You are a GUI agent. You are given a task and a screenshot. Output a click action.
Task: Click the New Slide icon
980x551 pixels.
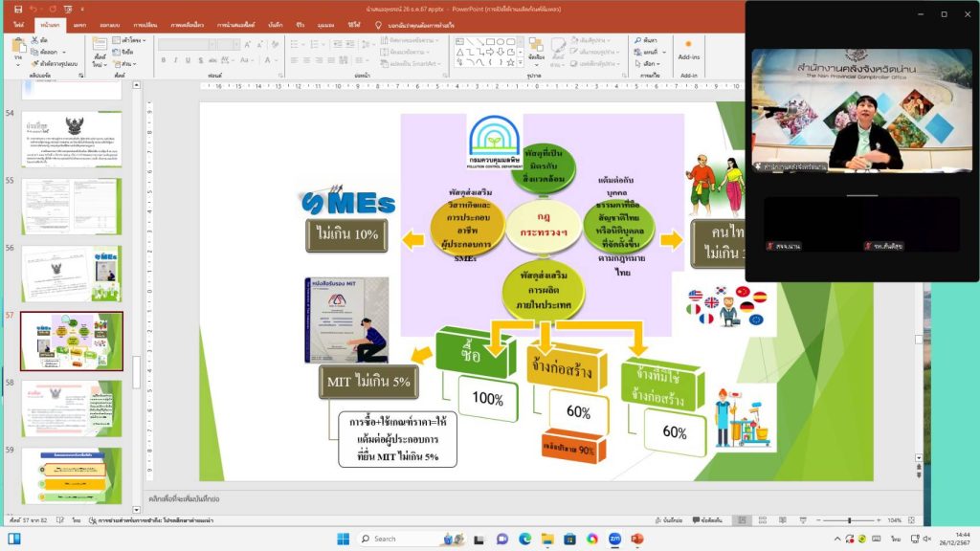click(x=100, y=48)
